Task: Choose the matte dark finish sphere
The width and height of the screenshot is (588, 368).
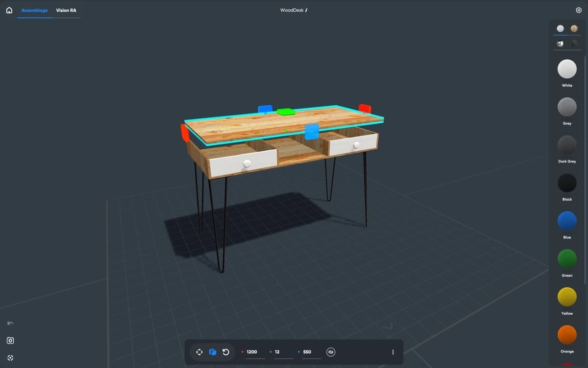Action: pyautogui.click(x=574, y=44)
